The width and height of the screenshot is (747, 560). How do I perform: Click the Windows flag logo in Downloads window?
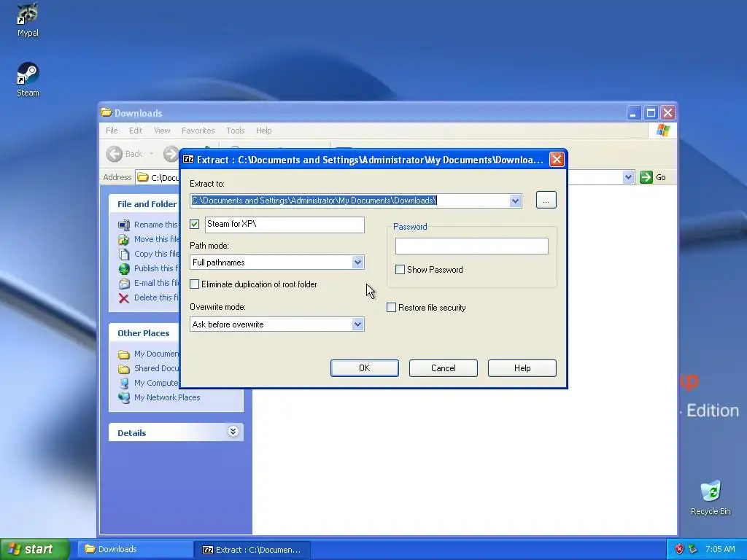[x=662, y=131]
